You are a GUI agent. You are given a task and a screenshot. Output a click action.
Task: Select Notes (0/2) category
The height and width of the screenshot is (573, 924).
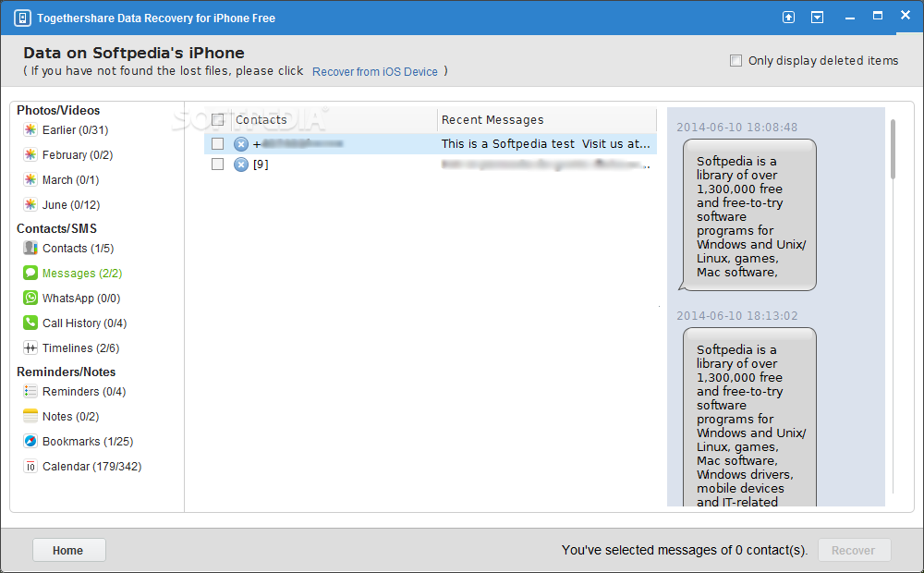(x=70, y=416)
